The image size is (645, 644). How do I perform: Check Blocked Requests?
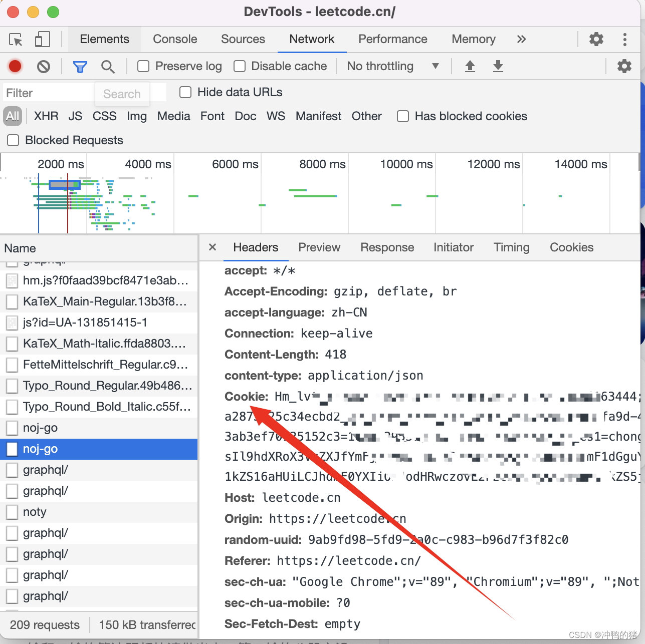[x=13, y=140]
